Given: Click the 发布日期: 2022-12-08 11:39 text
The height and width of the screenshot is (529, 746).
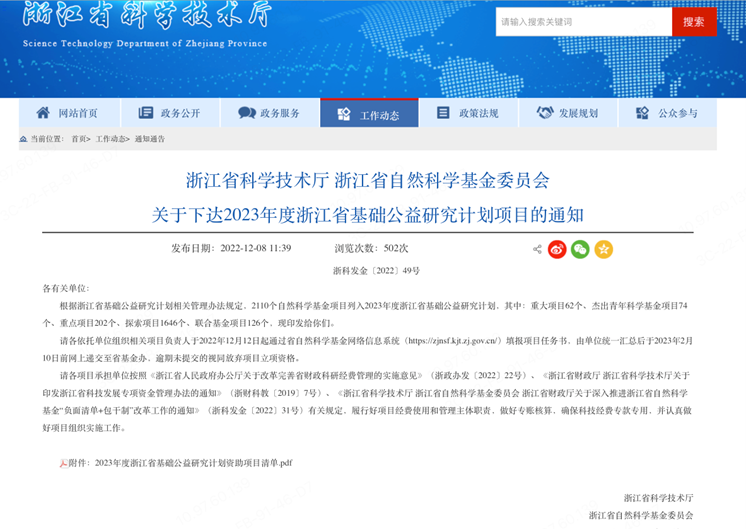Looking at the screenshot, I should pyautogui.click(x=231, y=248).
